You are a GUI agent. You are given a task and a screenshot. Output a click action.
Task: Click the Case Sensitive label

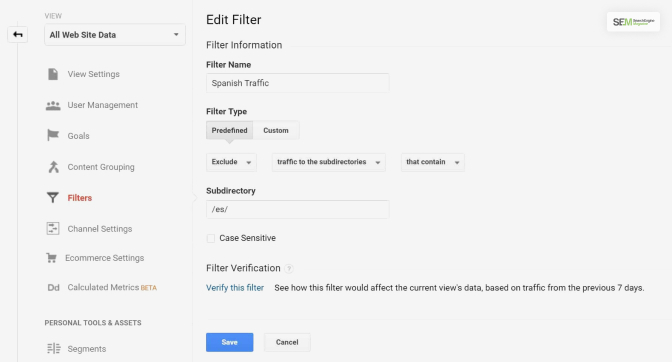(x=247, y=238)
